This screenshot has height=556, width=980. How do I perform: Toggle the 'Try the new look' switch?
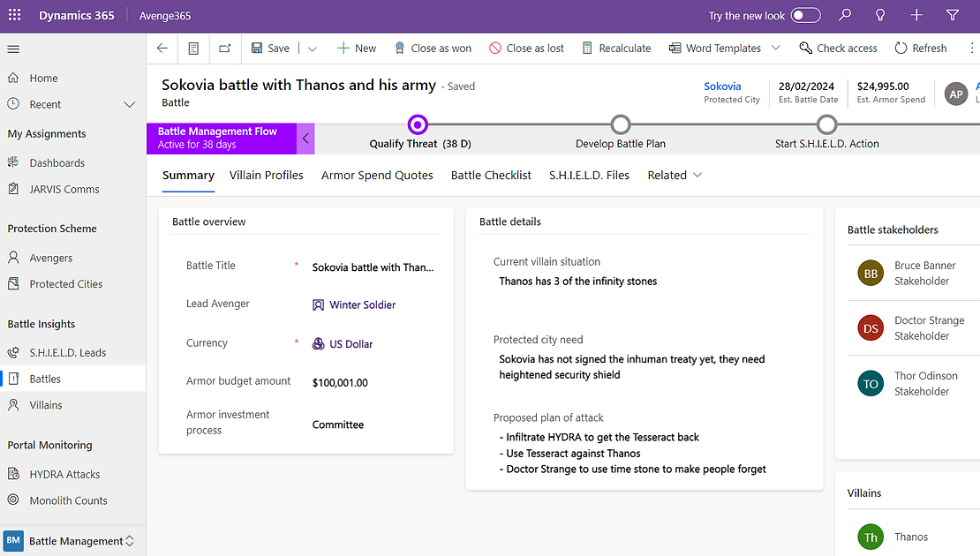pos(805,16)
